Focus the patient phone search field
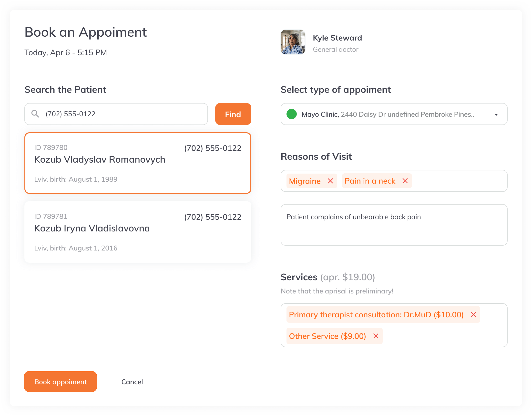 pyautogui.click(x=116, y=114)
